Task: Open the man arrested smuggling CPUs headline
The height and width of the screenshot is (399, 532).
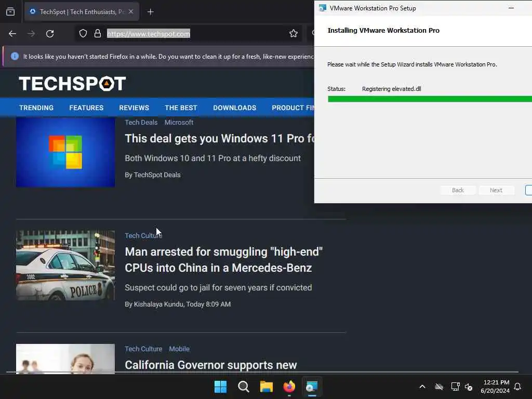Action: pos(223,260)
